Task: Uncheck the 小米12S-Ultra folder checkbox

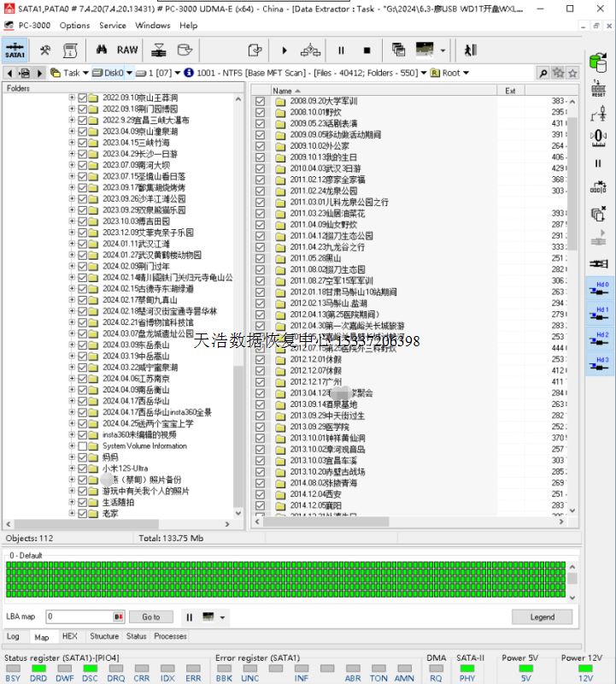Action: pos(83,469)
